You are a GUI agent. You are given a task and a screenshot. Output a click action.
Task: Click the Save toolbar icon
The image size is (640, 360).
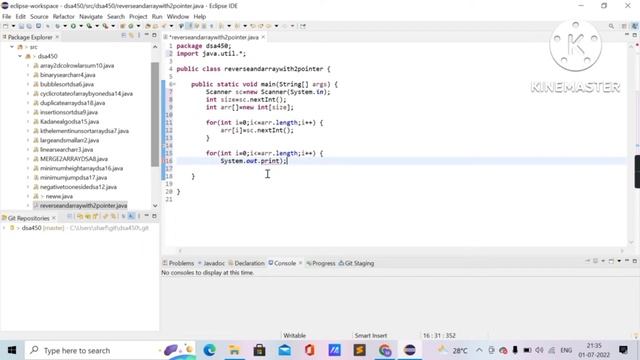point(21,26)
